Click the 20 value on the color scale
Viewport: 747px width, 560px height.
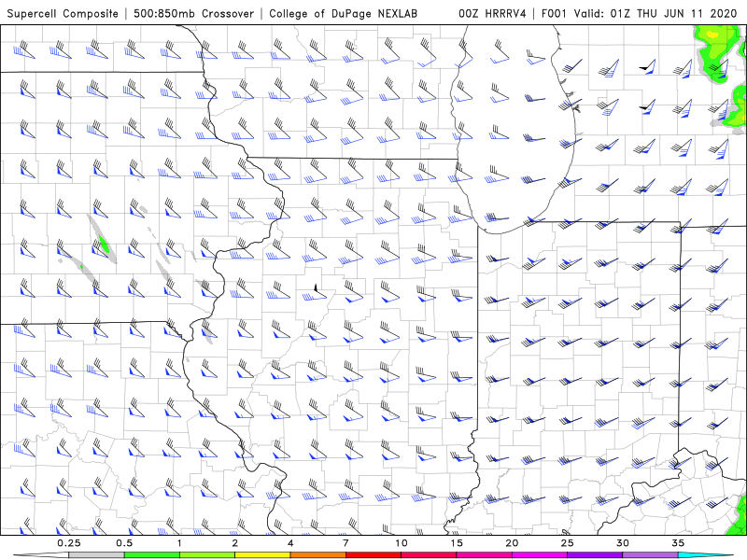pos(512,543)
